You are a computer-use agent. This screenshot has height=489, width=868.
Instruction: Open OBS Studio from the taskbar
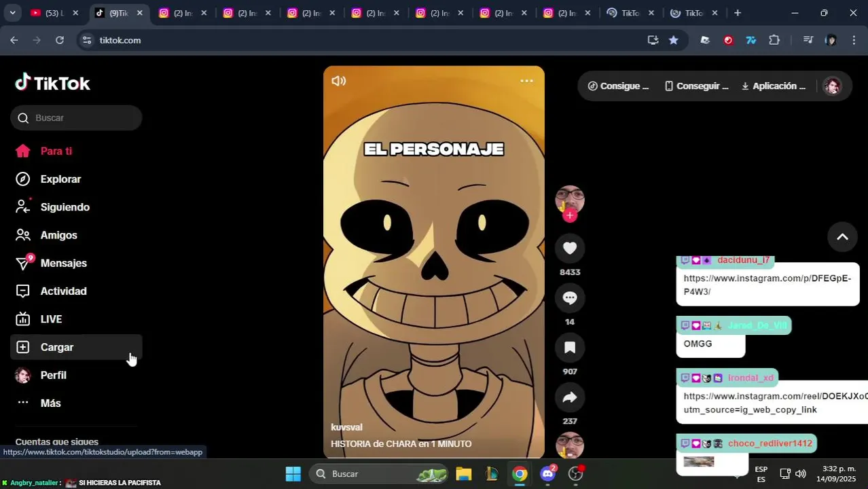coord(576,474)
